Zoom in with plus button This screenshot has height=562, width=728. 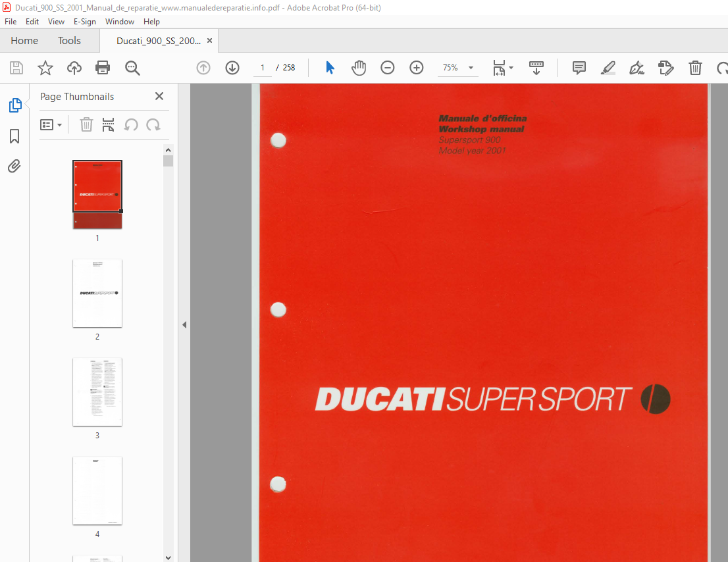(417, 68)
